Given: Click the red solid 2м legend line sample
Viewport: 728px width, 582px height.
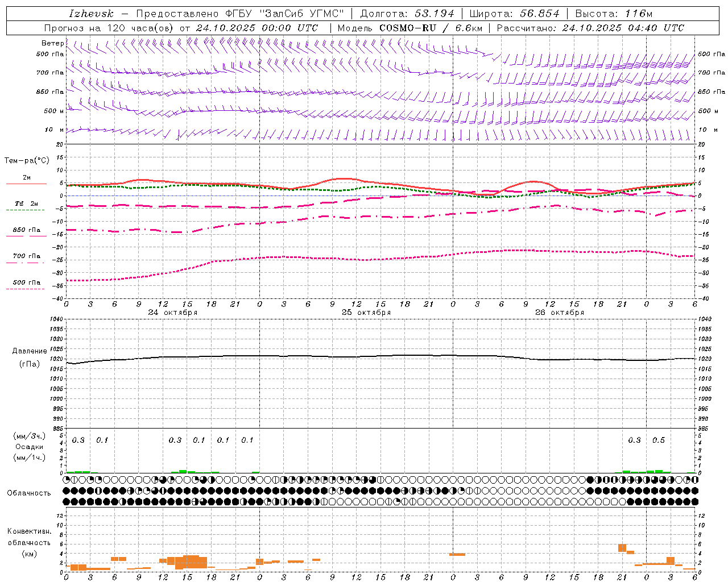Looking at the screenshot, I should point(26,184).
